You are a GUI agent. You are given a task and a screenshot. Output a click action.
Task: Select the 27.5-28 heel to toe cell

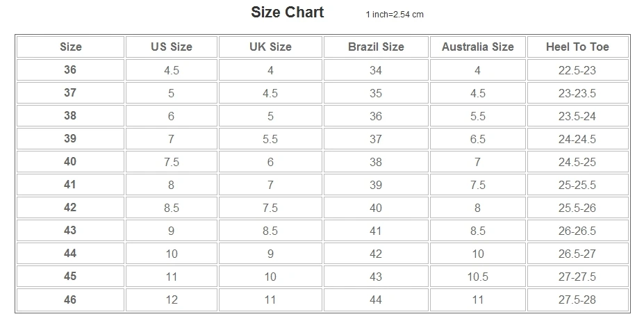577,300
